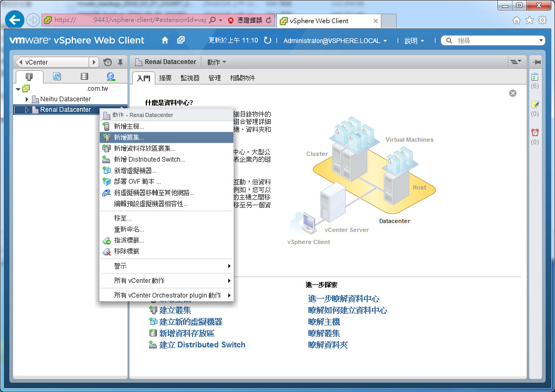Click inside the 搜尋 search field
Screen dimensions: 555x392
click(493, 40)
